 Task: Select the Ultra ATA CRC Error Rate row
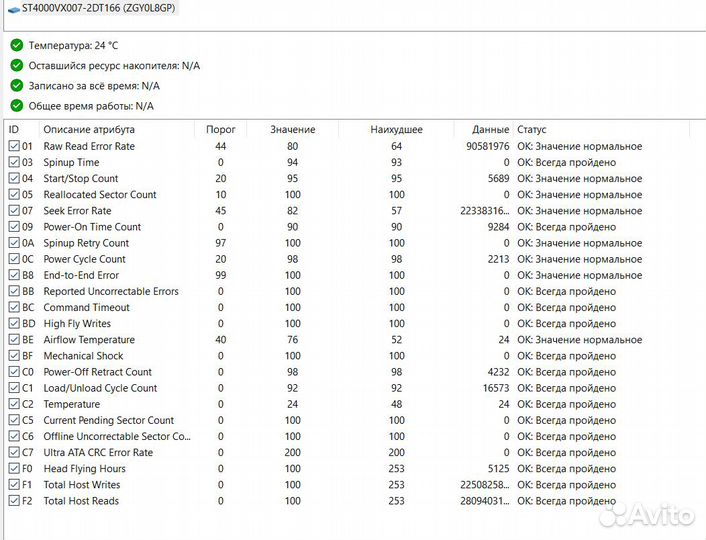point(98,453)
